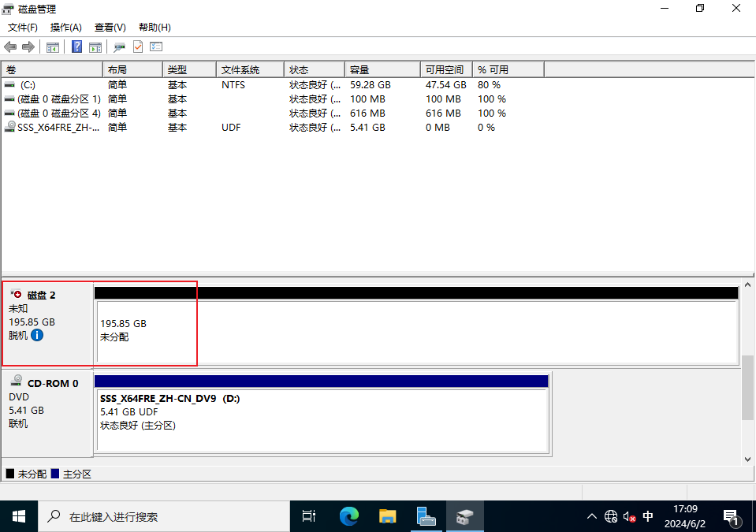Open the muted volume icon in tray

pos(629,517)
